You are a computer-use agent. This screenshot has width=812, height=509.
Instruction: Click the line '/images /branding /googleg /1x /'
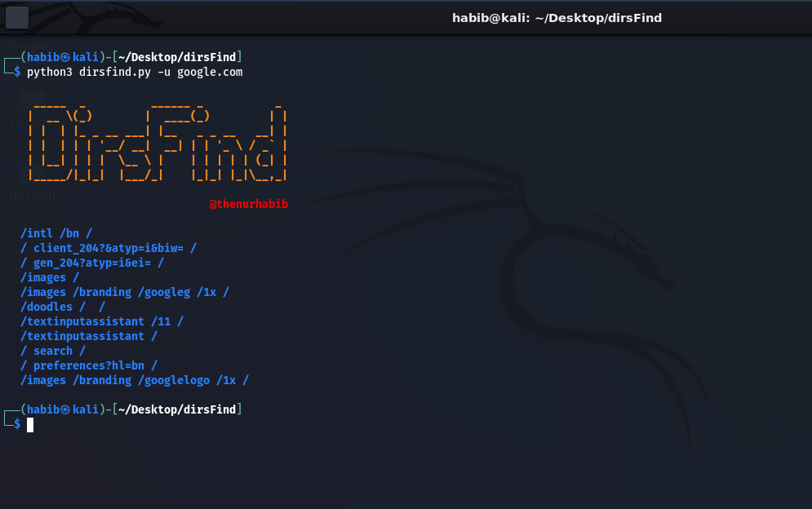125,292
